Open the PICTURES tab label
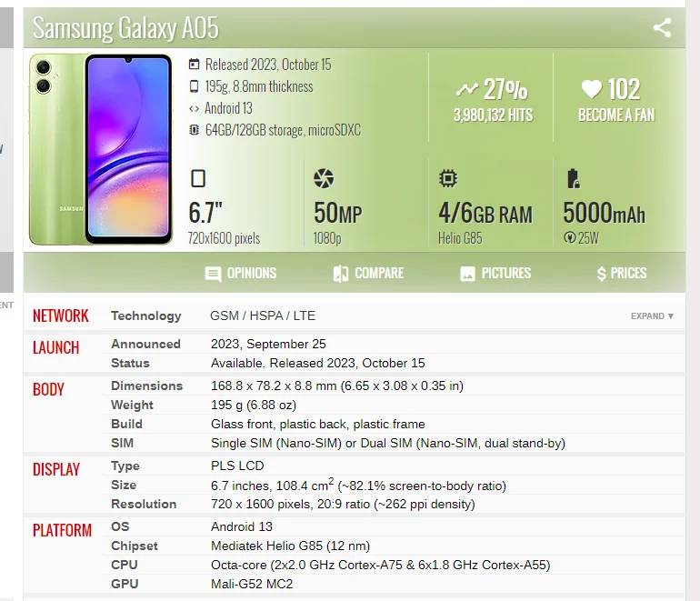This screenshot has height=601, width=700. pos(505,273)
